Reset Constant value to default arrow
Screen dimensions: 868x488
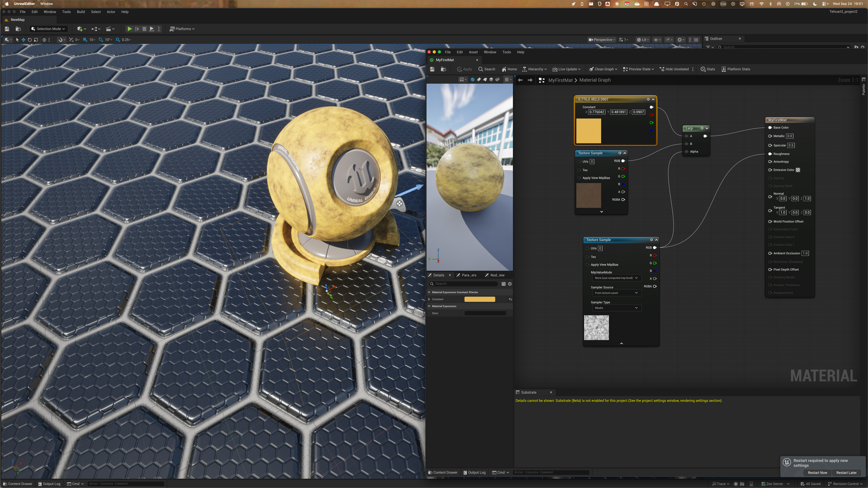coord(510,299)
